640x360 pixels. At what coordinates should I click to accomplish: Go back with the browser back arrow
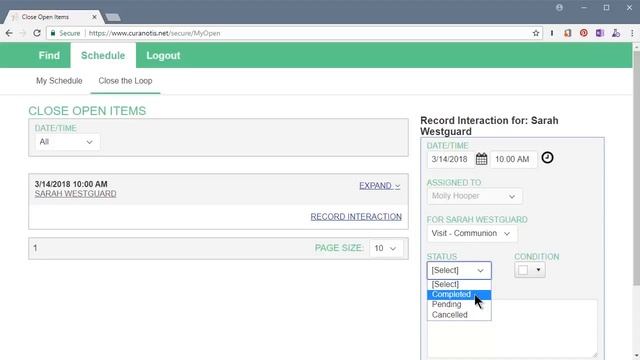pyautogui.click(x=9, y=33)
